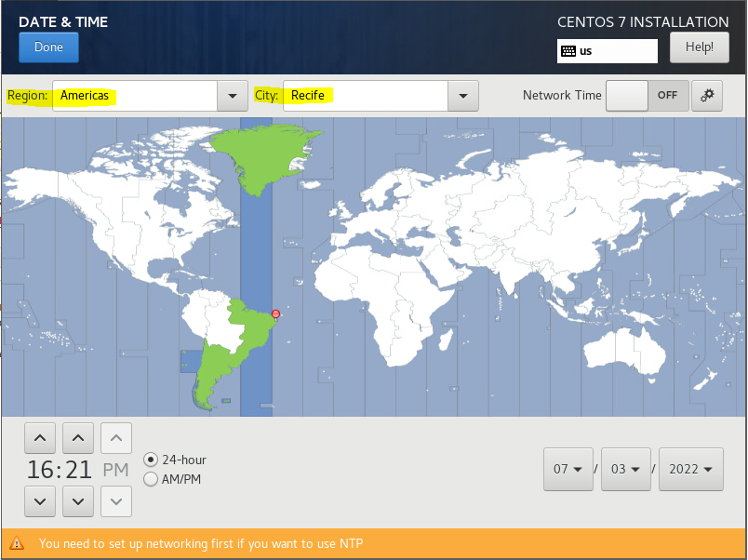
Task: Increase minutes with the up arrow
Action: 77,437
